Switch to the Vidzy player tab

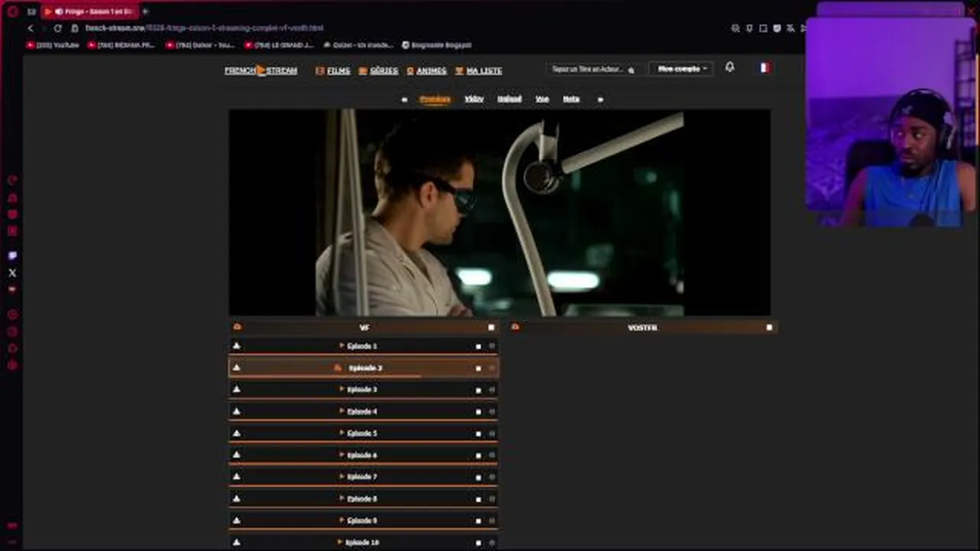(x=474, y=99)
